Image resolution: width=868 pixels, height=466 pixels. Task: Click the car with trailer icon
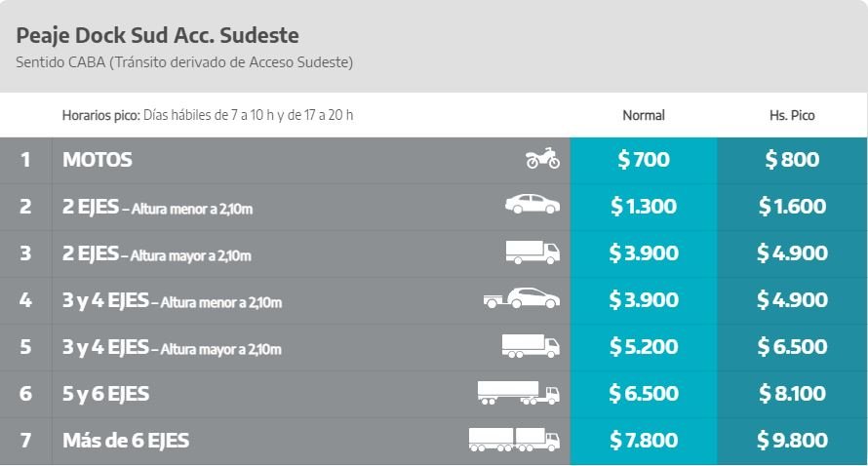[521, 298]
